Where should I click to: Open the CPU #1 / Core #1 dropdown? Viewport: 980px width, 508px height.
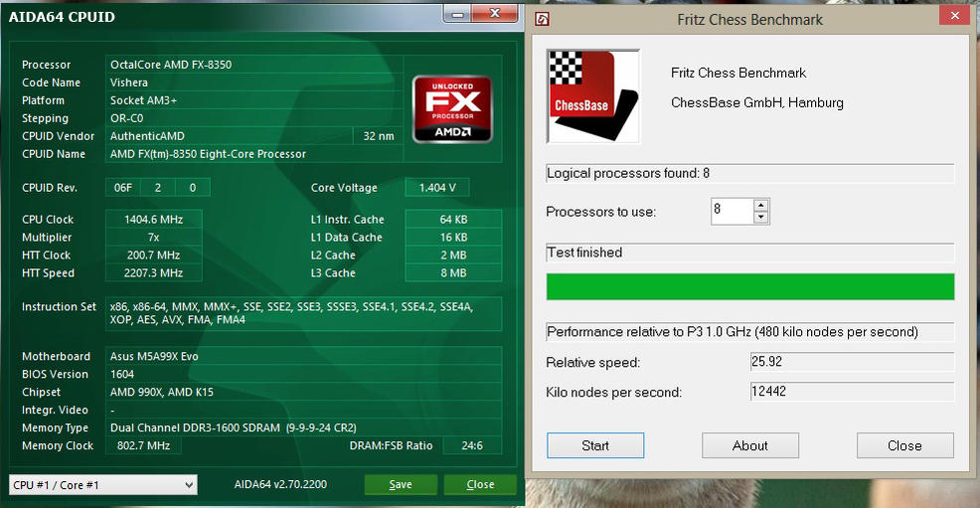[103, 485]
